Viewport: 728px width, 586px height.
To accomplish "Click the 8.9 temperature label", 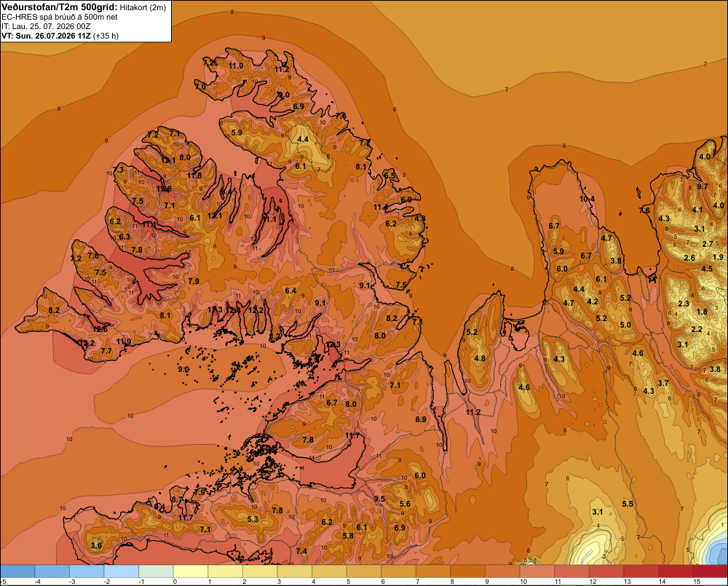I will (x=421, y=420).
